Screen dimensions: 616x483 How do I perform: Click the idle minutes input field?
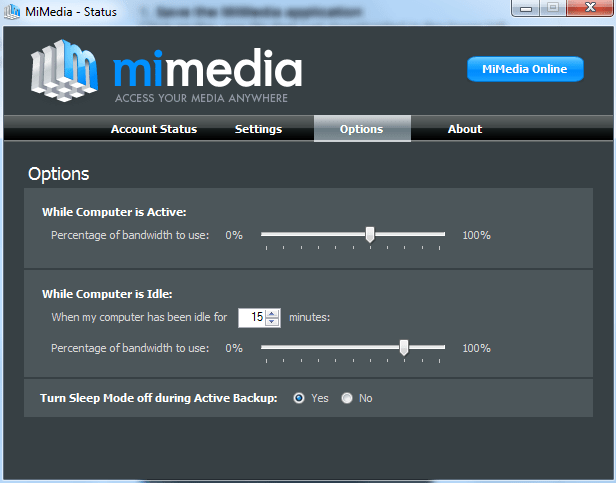click(252, 318)
